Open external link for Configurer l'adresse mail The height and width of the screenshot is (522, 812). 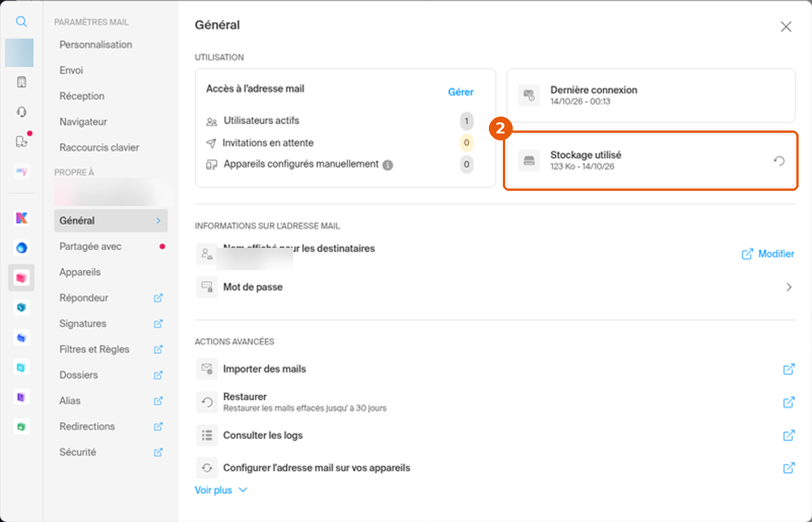789,467
